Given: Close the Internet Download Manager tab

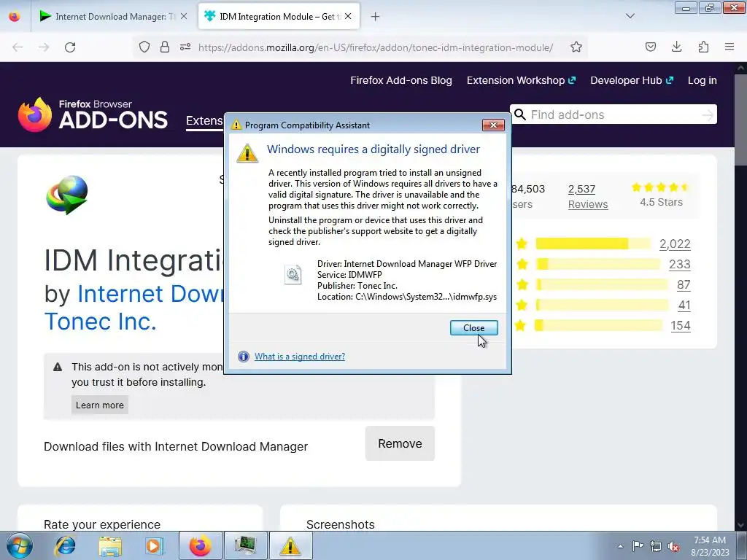Looking at the screenshot, I should click(184, 16).
